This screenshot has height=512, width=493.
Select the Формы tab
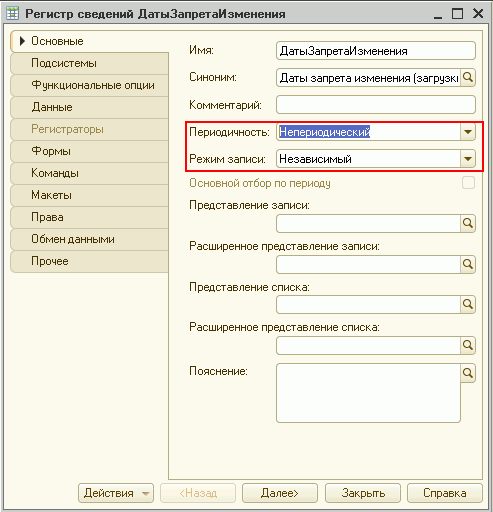(x=89, y=151)
